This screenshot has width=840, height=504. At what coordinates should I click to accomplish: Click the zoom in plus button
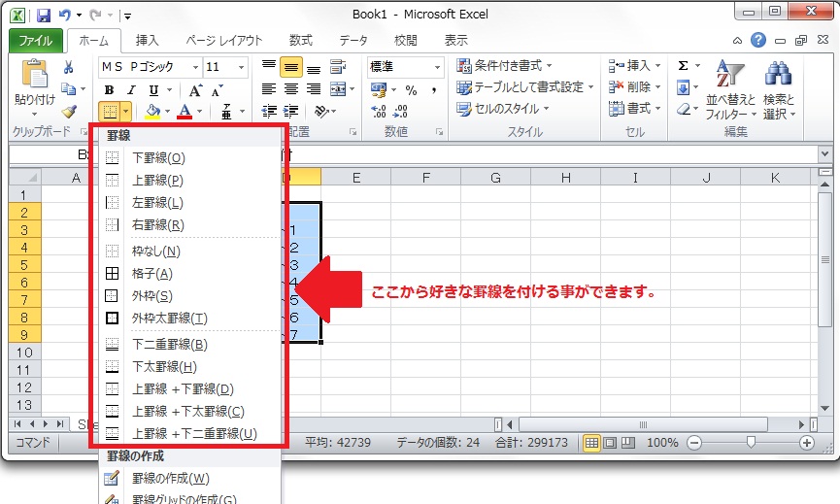tap(807, 443)
